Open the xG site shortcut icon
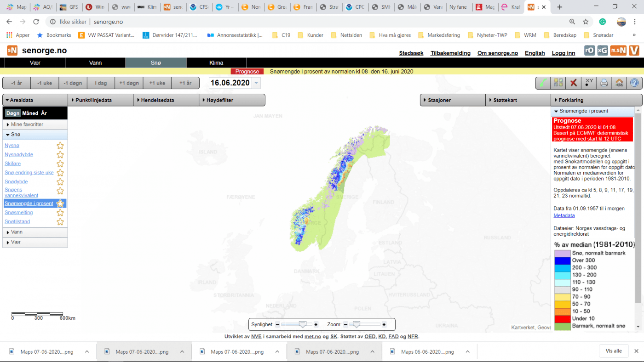Screen dimensions: 644x362 602,51
